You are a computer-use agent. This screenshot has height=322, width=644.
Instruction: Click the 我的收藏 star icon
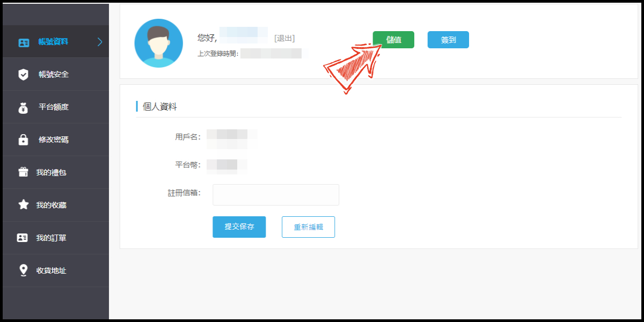[23, 204]
